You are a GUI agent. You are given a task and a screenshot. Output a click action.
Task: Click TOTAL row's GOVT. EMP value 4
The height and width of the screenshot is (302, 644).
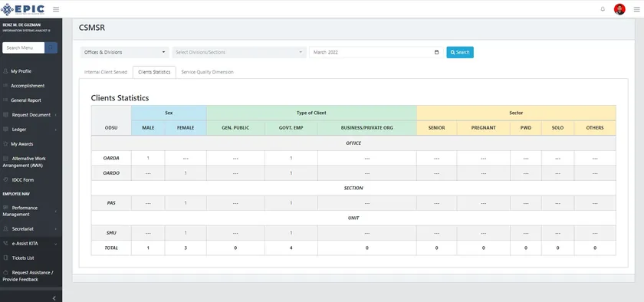click(x=291, y=248)
